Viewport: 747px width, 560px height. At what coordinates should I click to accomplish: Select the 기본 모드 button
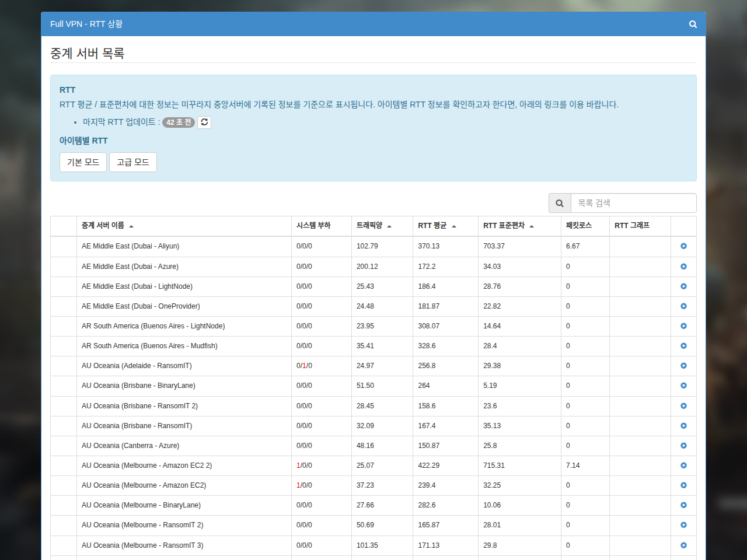click(x=83, y=162)
